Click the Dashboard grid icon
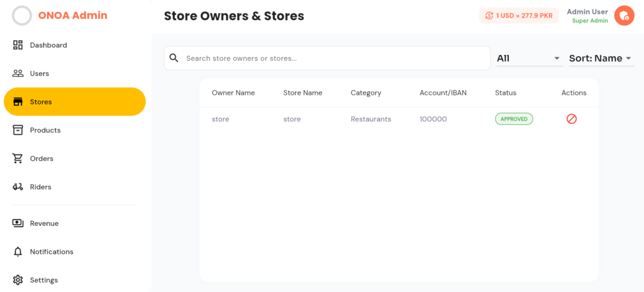This screenshot has width=644, height=292. pyautogui.click(x=18, y=45)
